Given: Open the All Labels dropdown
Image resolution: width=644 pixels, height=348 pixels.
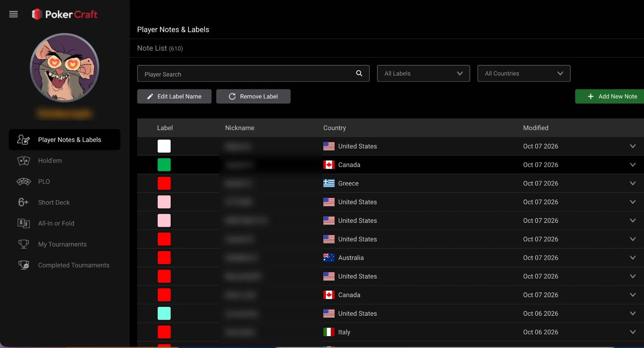Looking at the screenshot, I should (x=423, y=73).
